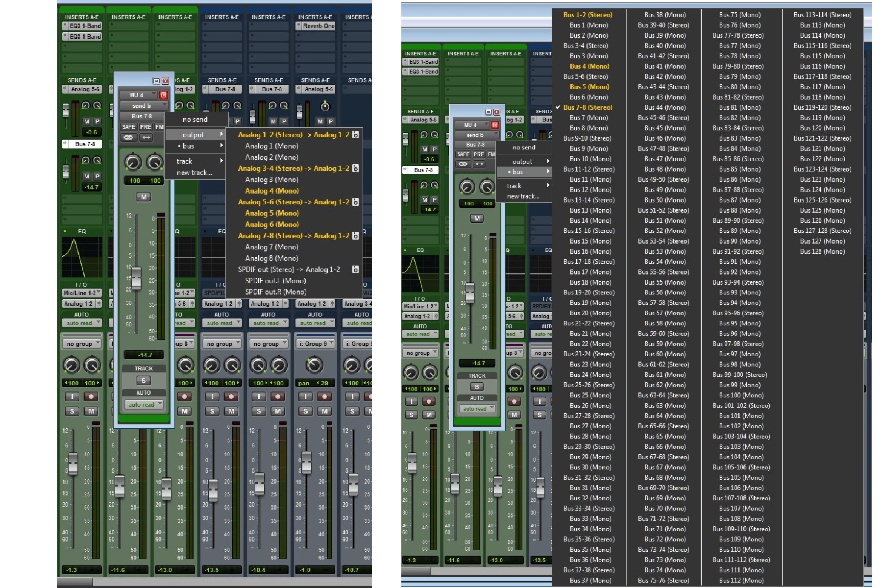Toggle SAFE in left send window
This screenshot has height=588, width=882.
coord(129,127)
